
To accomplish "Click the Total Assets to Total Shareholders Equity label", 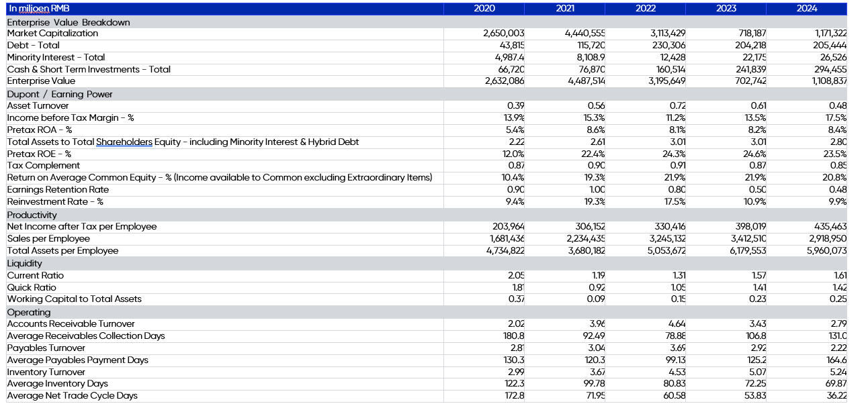I will (183, 142).
